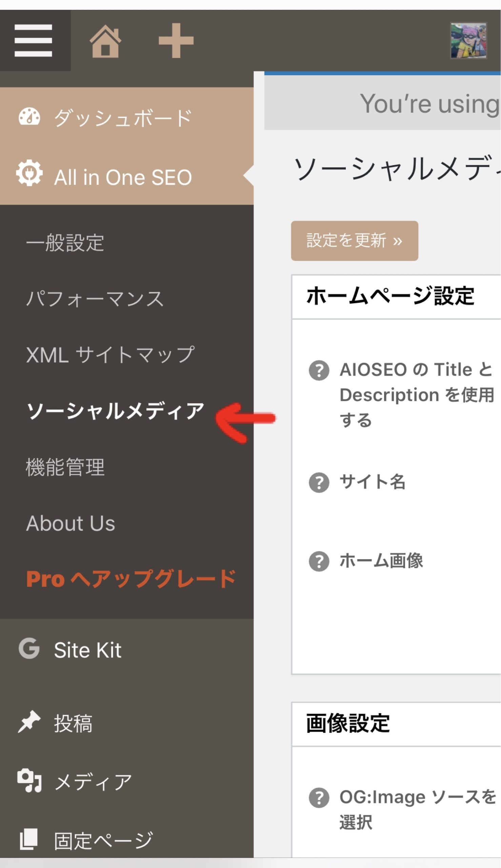This screenshot has height=868, width=501.
Task: Click the 投稿 pin icon
Action: click(x=29, y=722)
